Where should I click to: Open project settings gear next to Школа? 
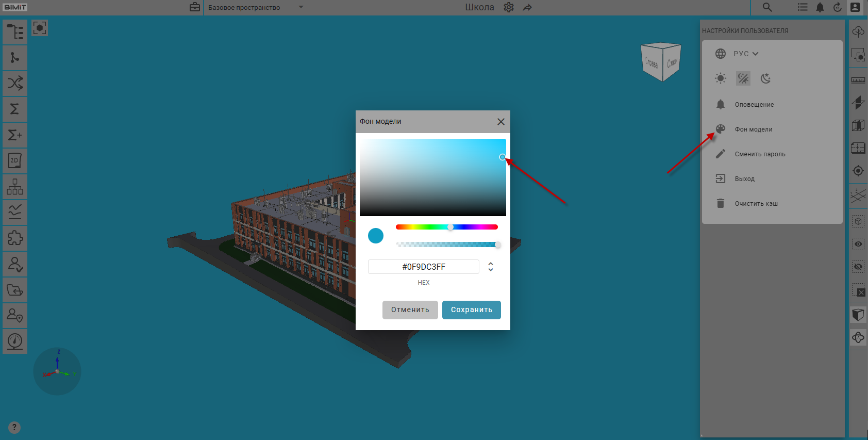tap(509, 7)
